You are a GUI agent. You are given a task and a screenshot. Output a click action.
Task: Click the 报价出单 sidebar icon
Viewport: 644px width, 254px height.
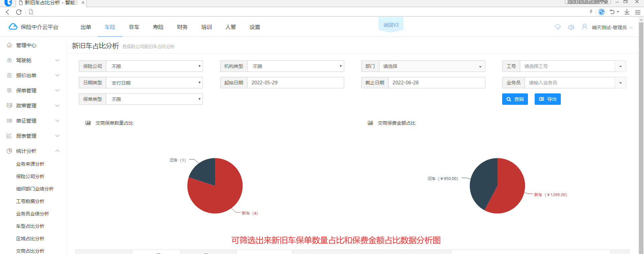tap(9, 75)
